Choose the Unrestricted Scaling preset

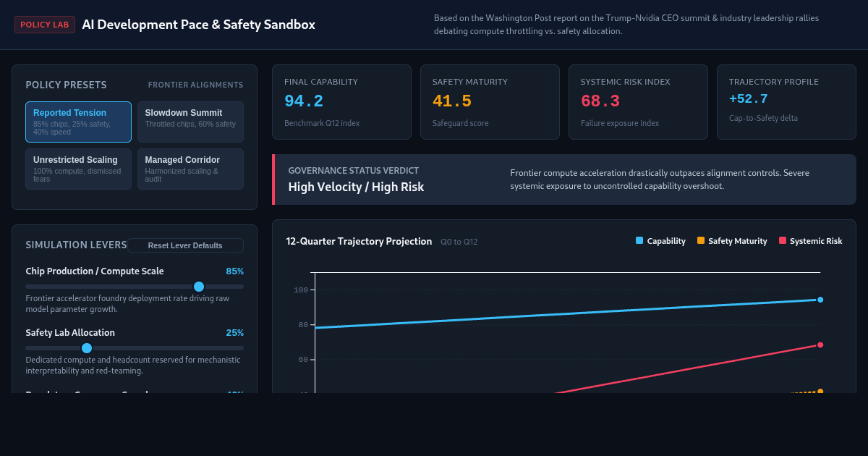78,169
